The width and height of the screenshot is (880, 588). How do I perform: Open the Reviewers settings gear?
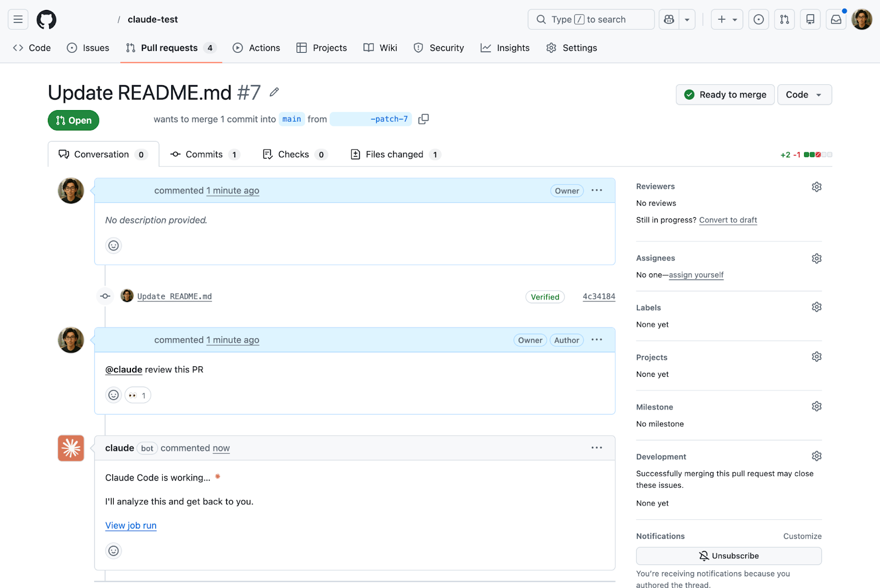[816, 186]
